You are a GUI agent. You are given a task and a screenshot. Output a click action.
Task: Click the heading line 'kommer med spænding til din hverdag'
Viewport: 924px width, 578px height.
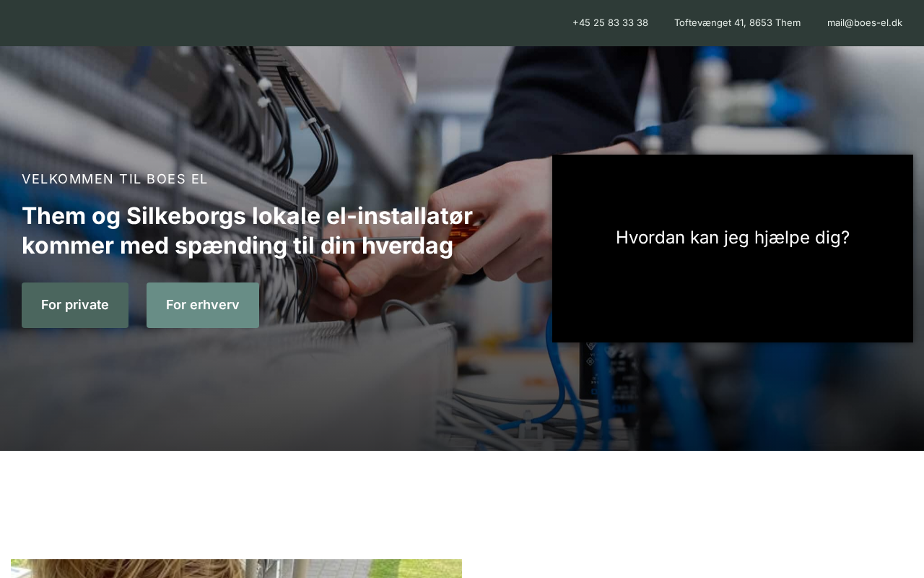point(237,246)
